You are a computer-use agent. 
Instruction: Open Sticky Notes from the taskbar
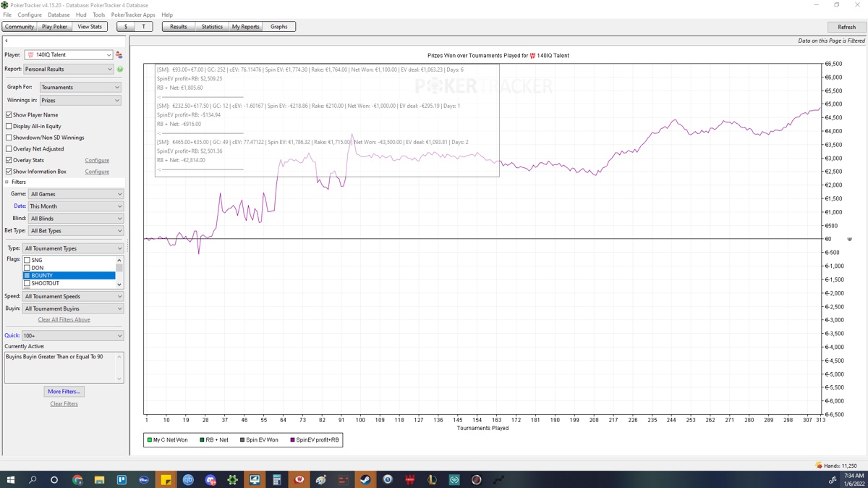(166, 479)
